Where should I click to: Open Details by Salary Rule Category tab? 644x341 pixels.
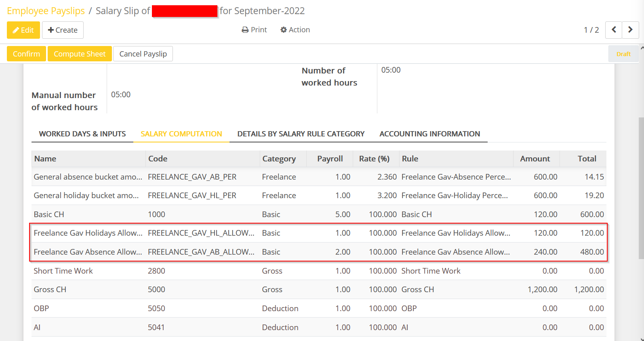click(301, 134)
